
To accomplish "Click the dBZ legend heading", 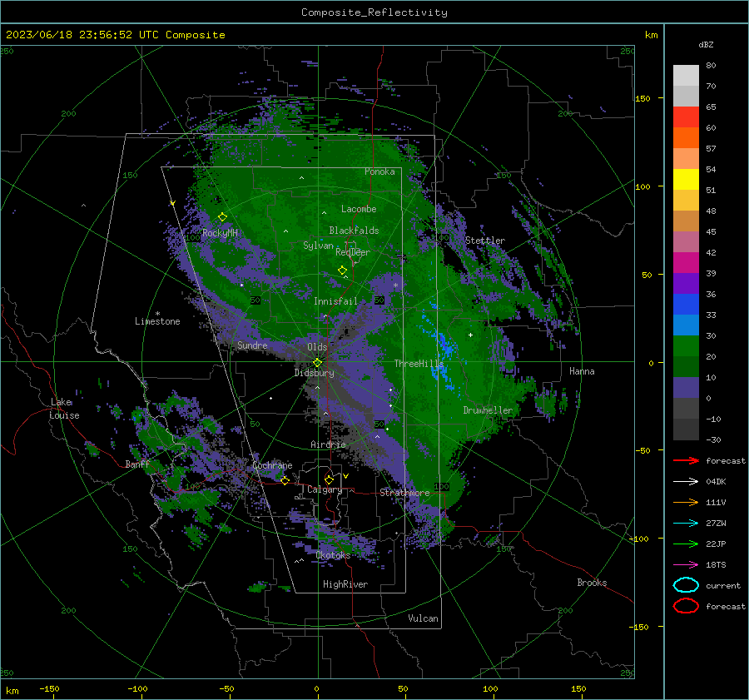I will click(x=706, y=44).
